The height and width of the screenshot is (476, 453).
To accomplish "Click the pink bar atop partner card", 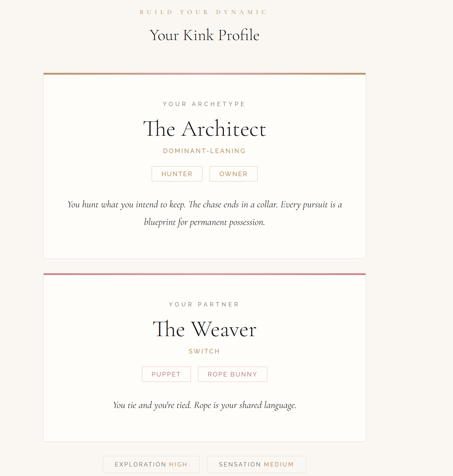I will (204, 274).
